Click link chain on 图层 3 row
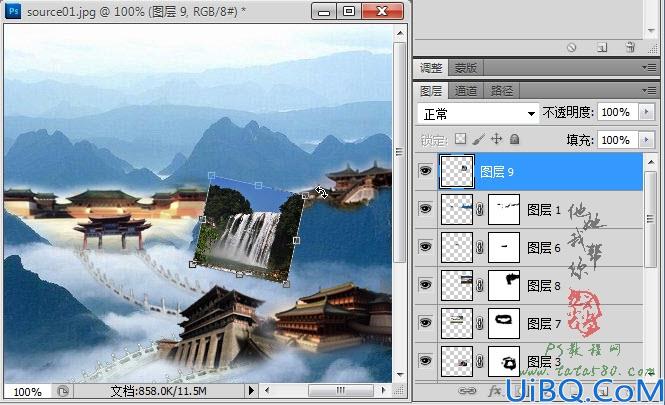 [x=480, y=361]
